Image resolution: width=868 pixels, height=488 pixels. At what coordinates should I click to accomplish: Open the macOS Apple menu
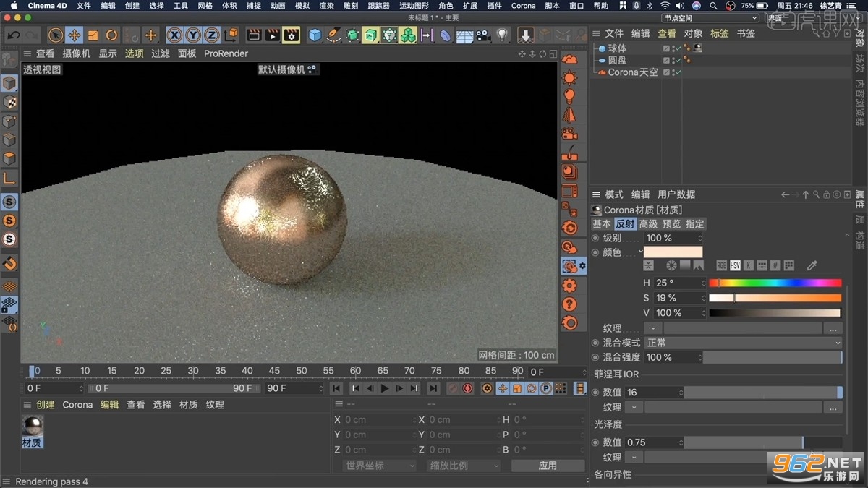tap(13, 6)
